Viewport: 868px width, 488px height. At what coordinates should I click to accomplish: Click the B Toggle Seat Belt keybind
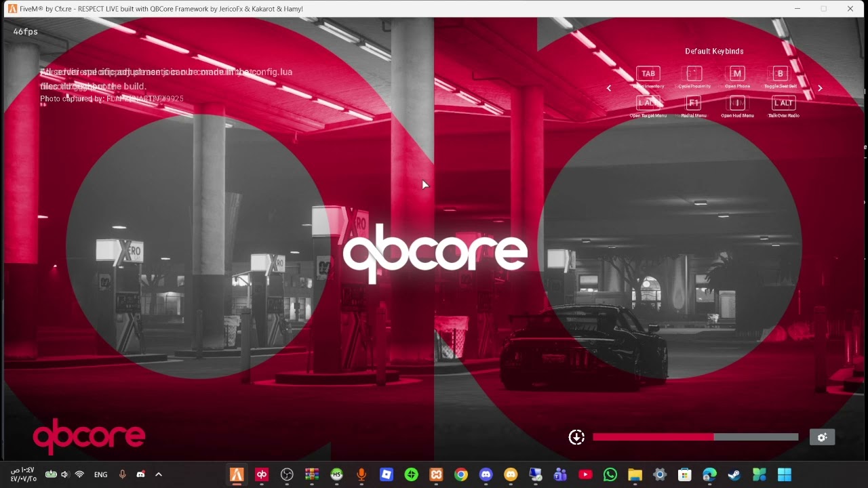780,74
